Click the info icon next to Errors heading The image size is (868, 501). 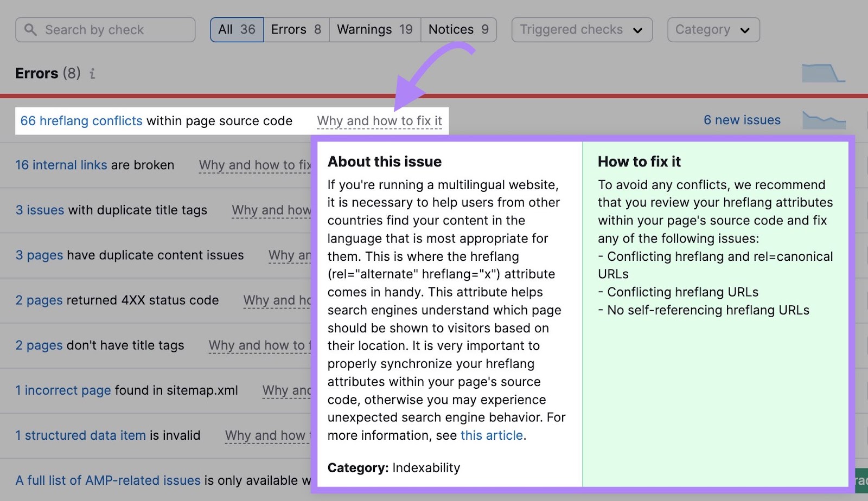pos(92,74)
